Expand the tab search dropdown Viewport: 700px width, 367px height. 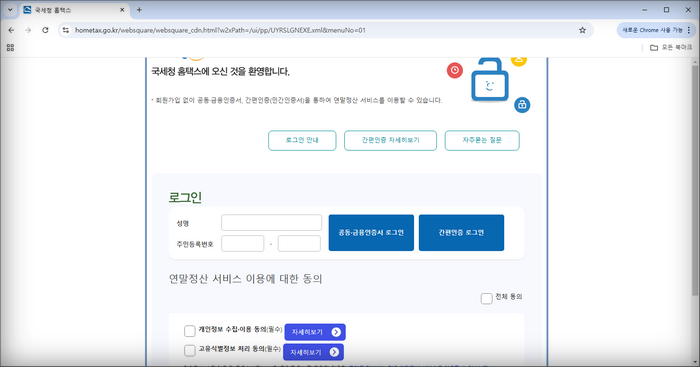pyautogui.click(x=10, y=10)
